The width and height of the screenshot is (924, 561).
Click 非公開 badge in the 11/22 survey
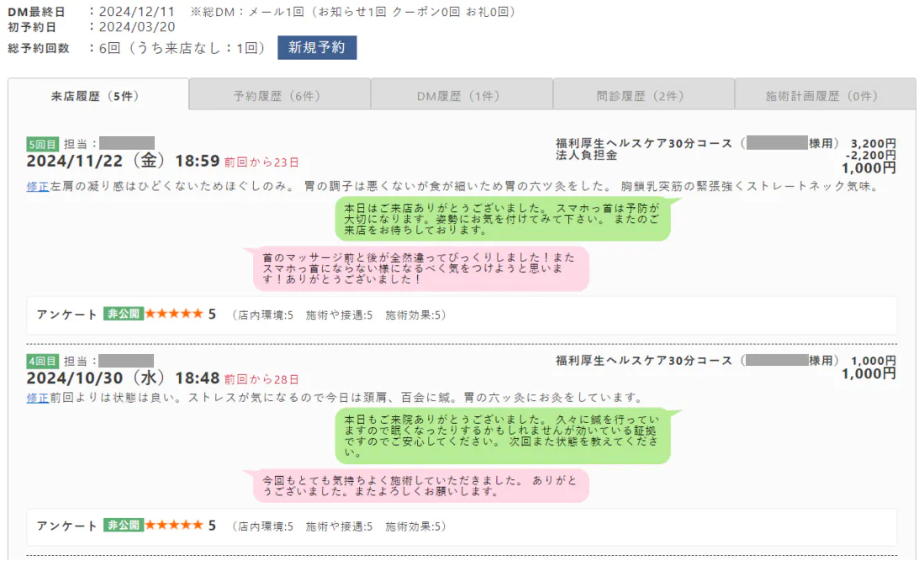[x=124, y=314]
